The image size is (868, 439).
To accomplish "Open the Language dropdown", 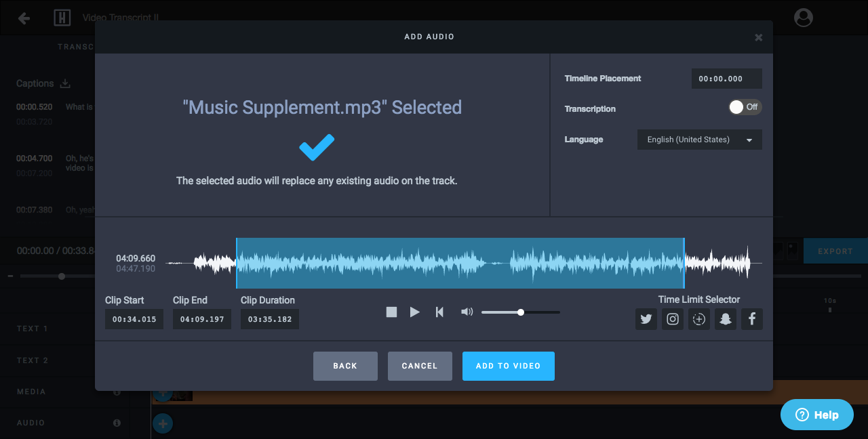I will tap(749, 139).
